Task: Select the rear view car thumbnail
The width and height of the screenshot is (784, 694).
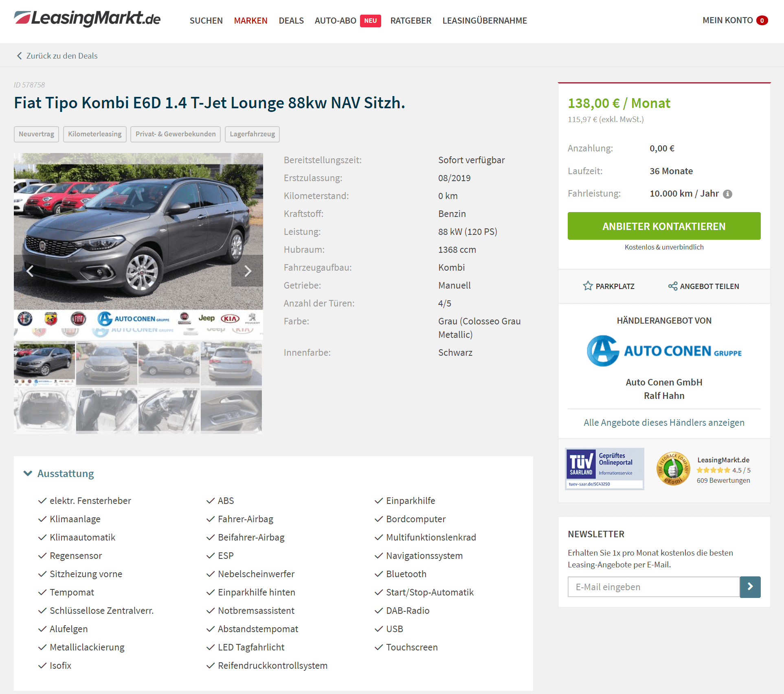Action: 231,363
